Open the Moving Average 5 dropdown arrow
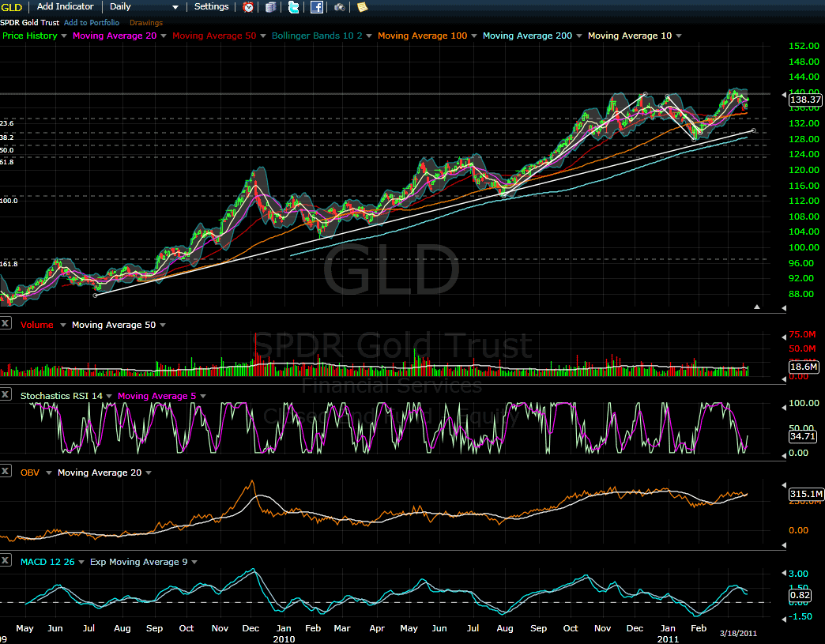Viewport: 825px width, 644px height. tap(203, 396)
